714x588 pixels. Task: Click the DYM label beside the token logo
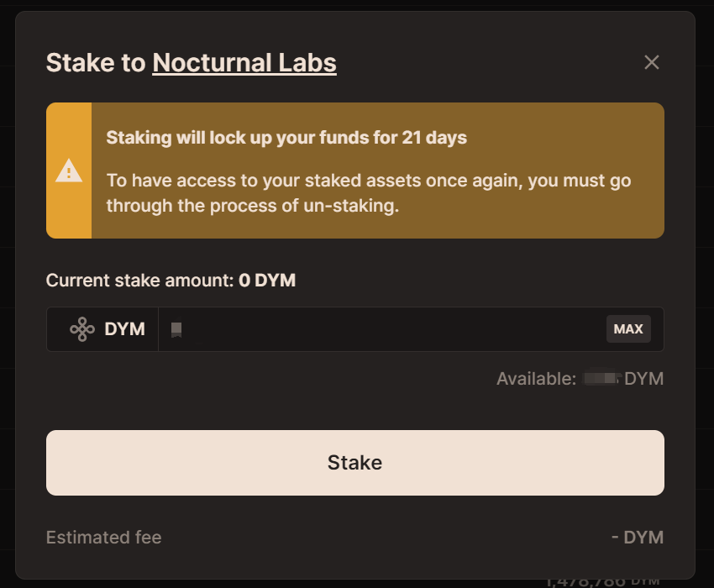(125, 329)
